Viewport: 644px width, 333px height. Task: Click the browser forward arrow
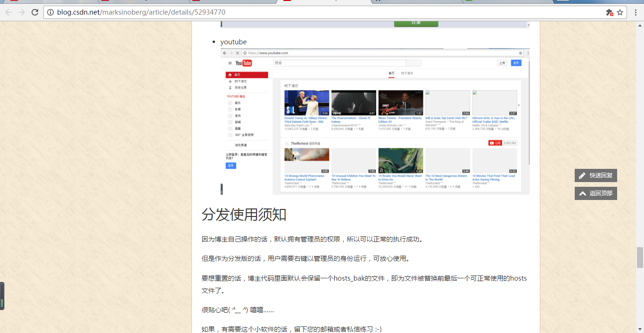tap(22, 12)
